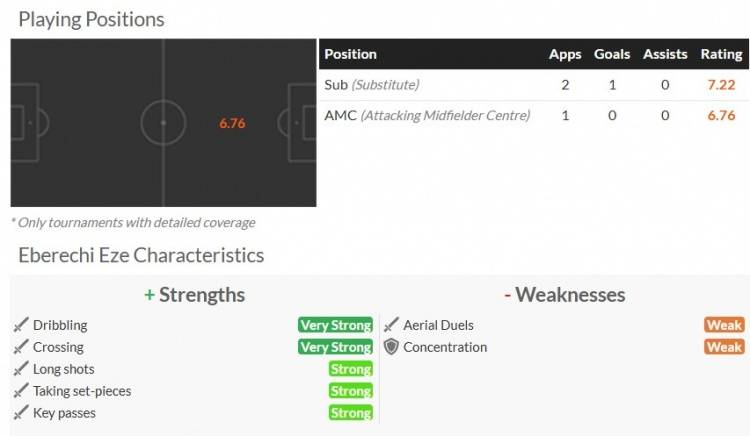Select the AMC Attacking Midfielder Centre row

point(427,116)
